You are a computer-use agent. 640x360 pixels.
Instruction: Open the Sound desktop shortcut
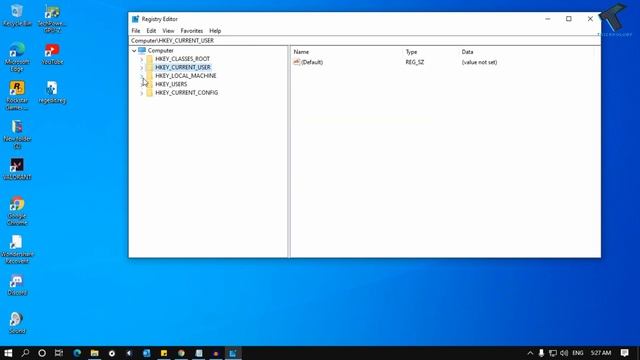click(17, 323)
